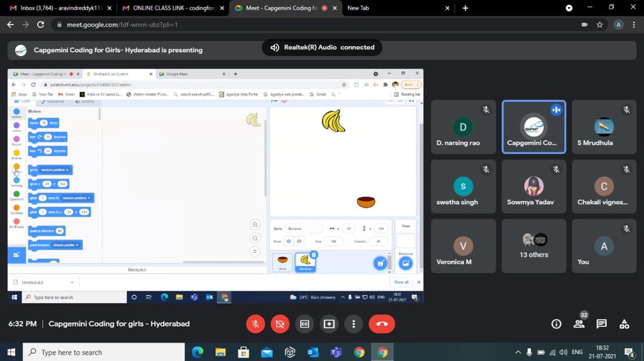
Task: Set Bananas sprite to shown
Action: [289, 241]
